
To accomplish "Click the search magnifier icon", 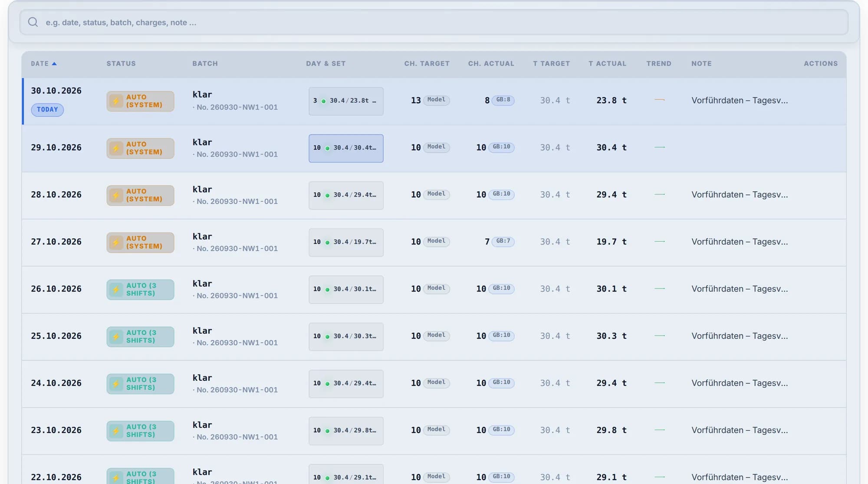I will 33,22.
